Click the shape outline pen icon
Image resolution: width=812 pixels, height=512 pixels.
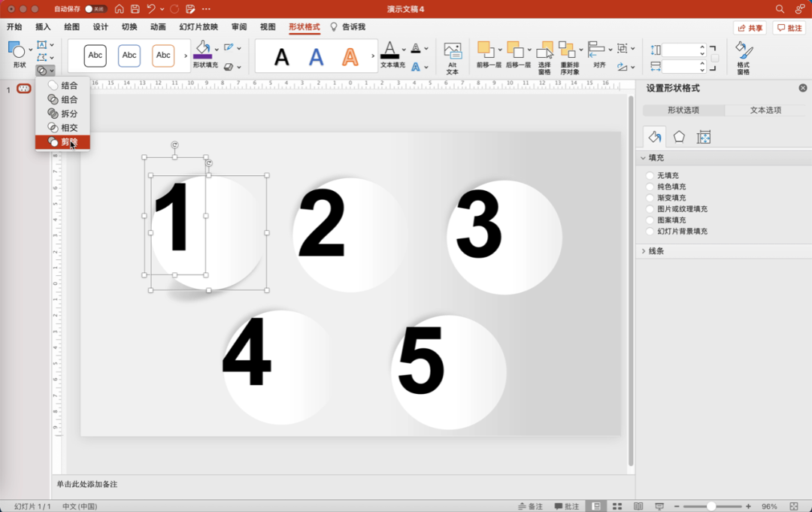tap(229, 47)
